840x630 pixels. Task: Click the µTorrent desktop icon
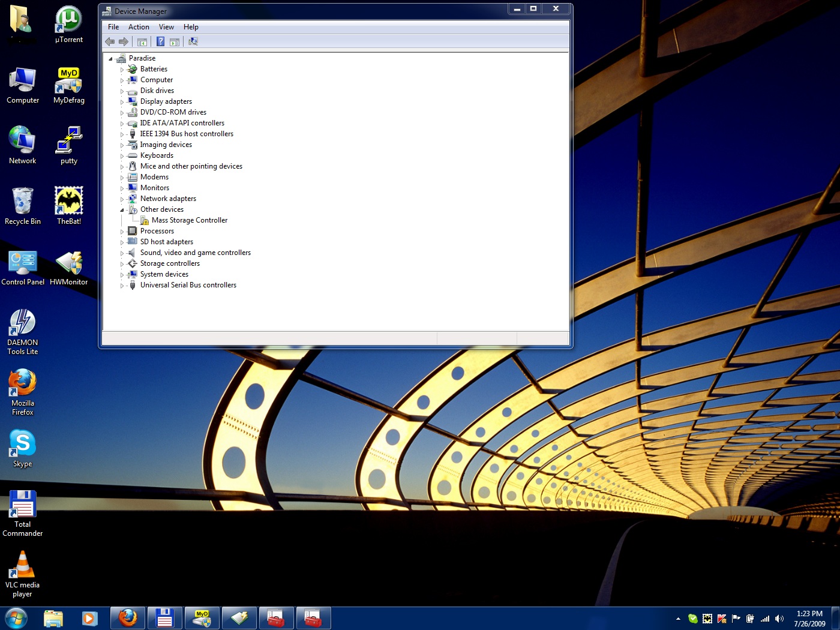coord(69,25)
